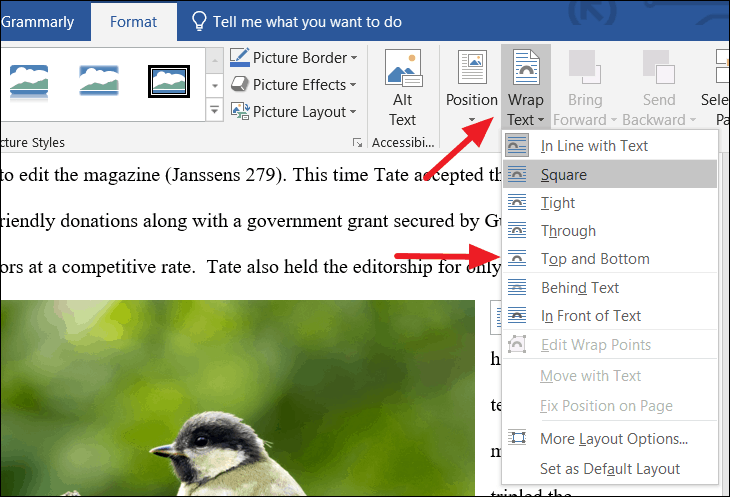Click the Square wrap icon

pyautogui.click(x=517, y=175)
